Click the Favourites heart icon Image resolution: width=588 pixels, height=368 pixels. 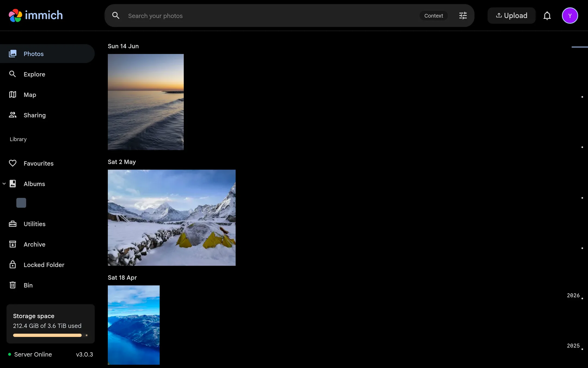[13, 163]
